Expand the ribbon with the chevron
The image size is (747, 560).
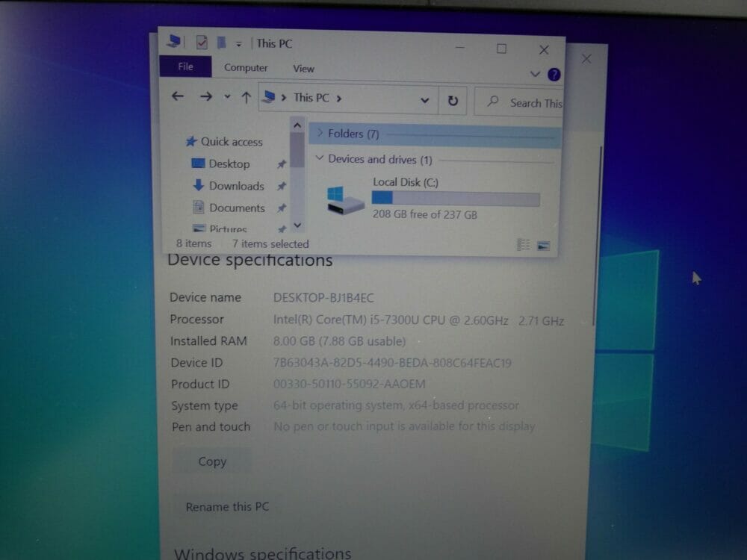tap(535, 74)
